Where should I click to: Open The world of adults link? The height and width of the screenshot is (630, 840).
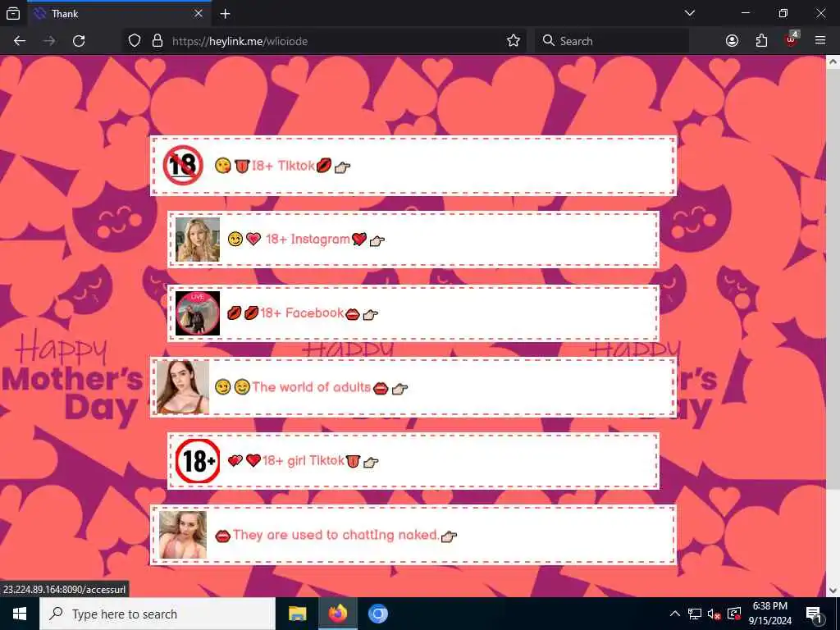tap(413, 387)
